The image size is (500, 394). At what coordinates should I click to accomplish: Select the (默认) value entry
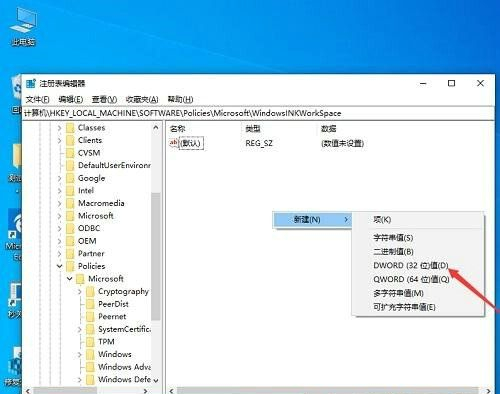pyautogui.click(x=191, y=144)
